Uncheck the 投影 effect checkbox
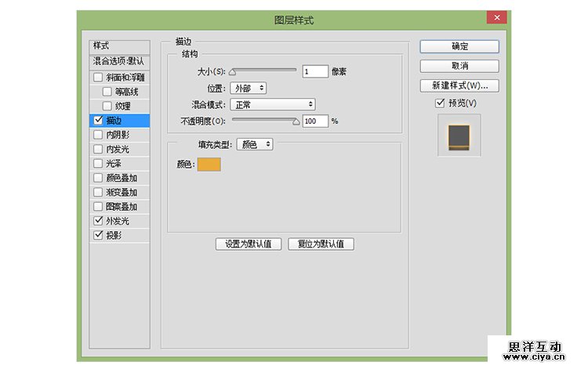The width and height of the screenshot is (588, 369). tap(98, 235)
